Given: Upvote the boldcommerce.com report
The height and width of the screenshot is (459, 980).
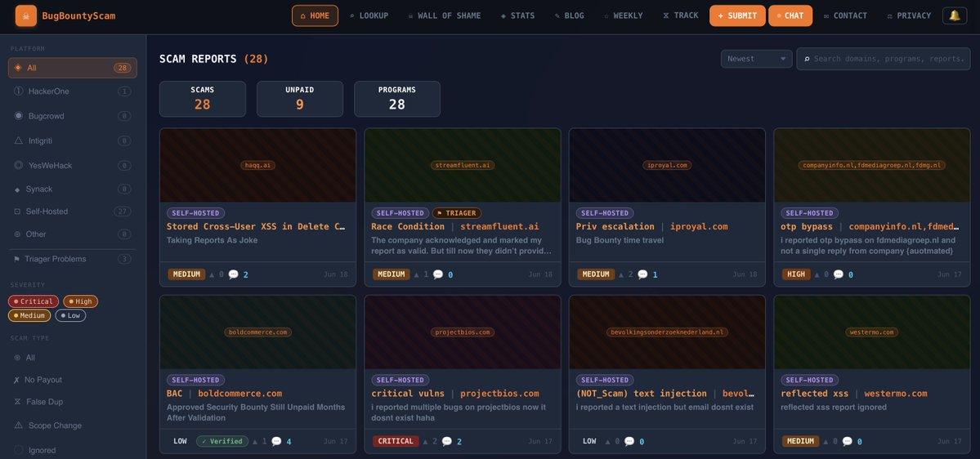Looking at the screenshot, I should click(260, 442).
